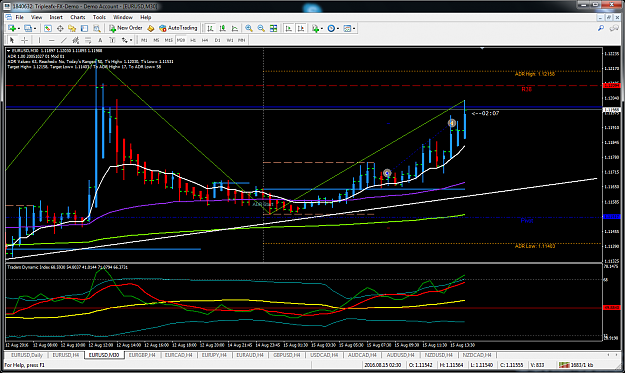Viewport: 625px width, 373px height.
Task: Switch chart to candlesticks style
Action: (x=222, y=28)
